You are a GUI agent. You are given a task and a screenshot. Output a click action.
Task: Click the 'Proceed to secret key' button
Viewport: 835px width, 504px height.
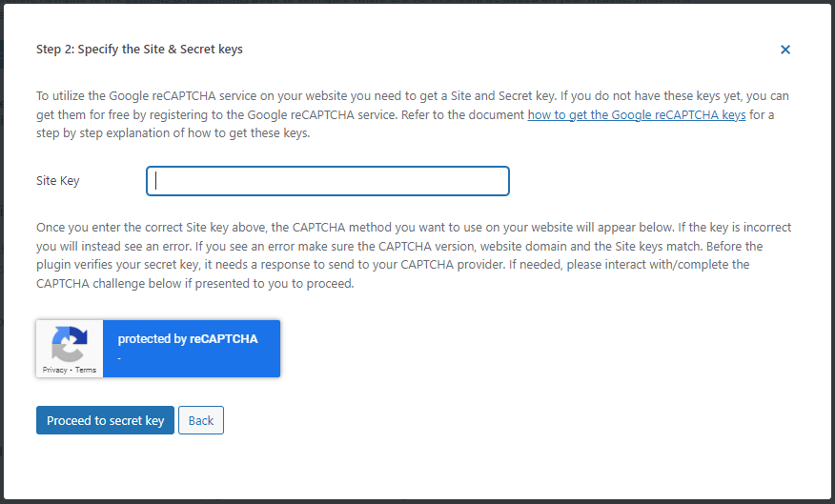click(105, 420)
